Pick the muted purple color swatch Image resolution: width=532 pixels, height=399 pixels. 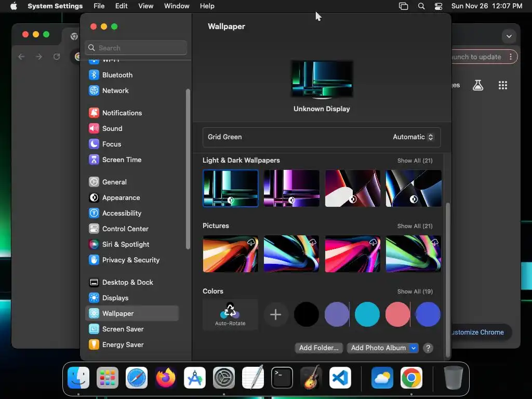coord(337,314)
